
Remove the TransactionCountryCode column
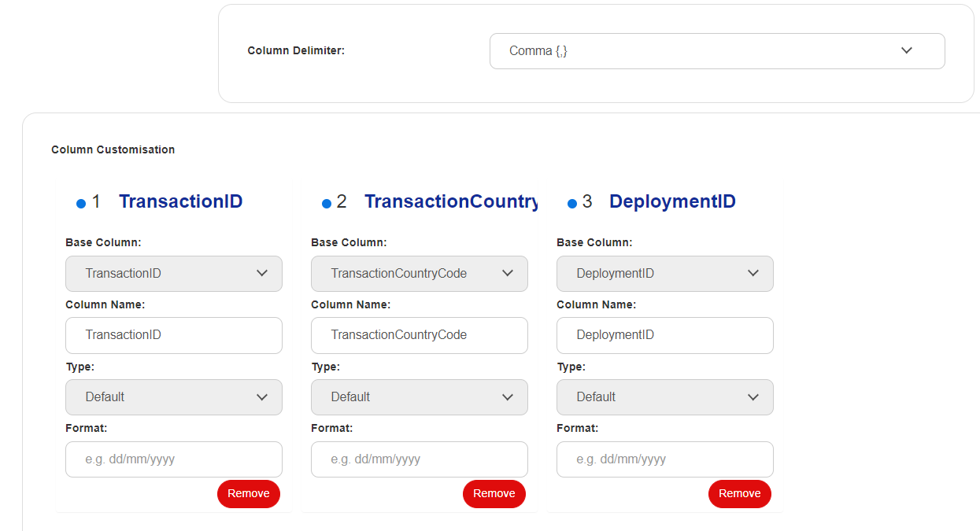pyautogui.click(x=494, y=494)
